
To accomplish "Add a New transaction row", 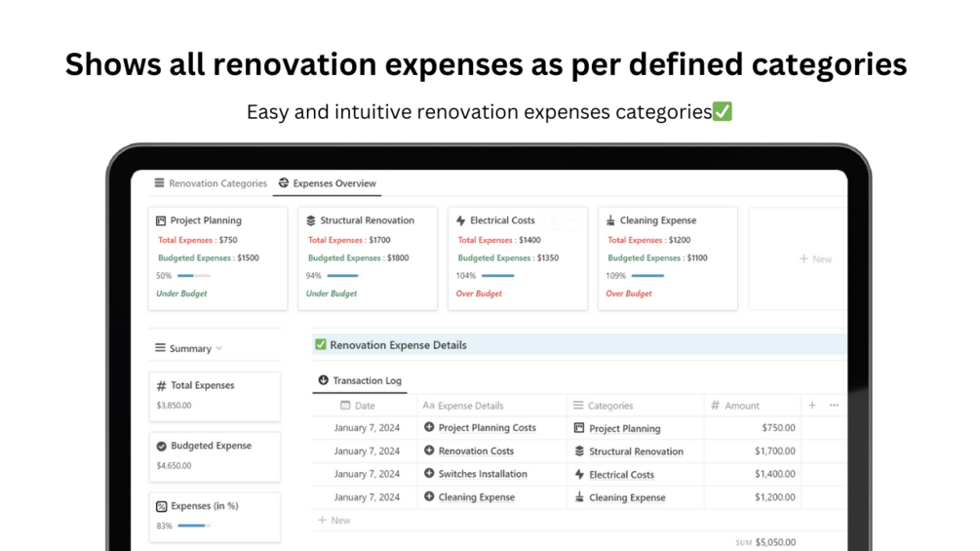I will (333, 520).
